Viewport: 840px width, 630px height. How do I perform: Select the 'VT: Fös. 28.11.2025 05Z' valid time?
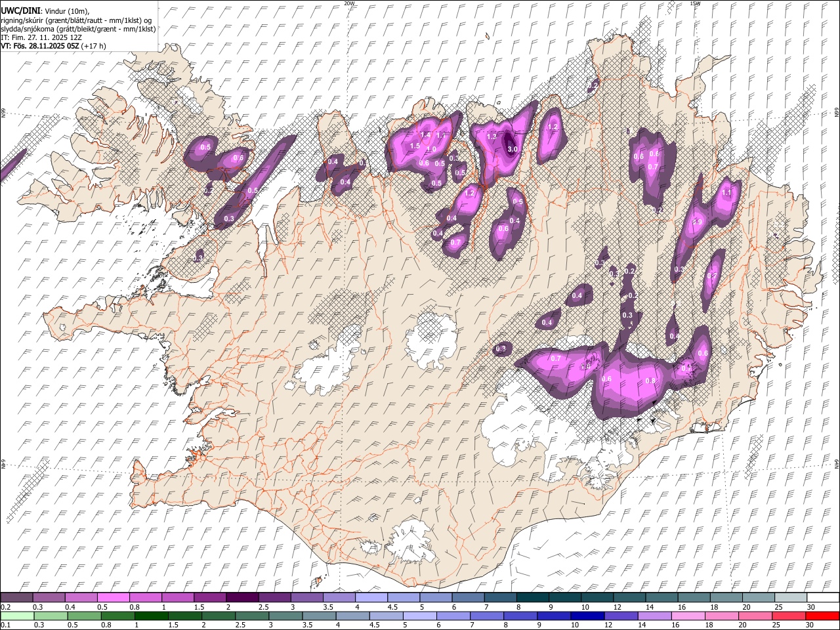tap(39, 46)
